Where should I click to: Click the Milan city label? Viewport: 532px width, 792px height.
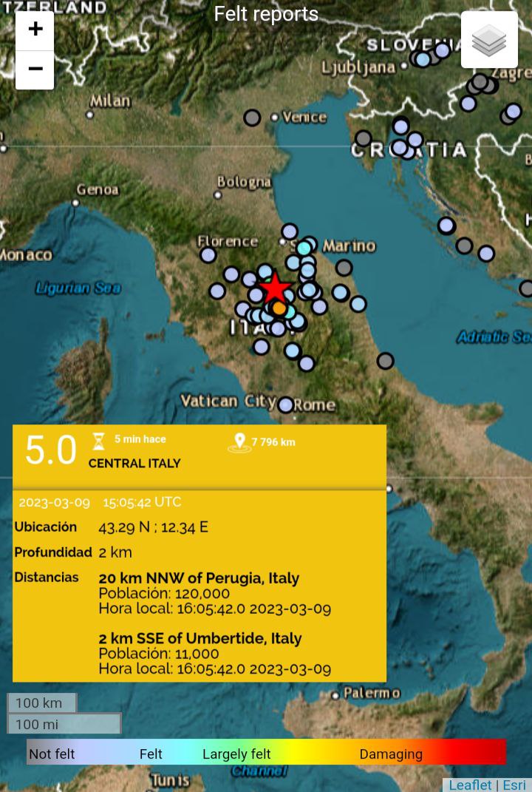[x=110, y=101]
